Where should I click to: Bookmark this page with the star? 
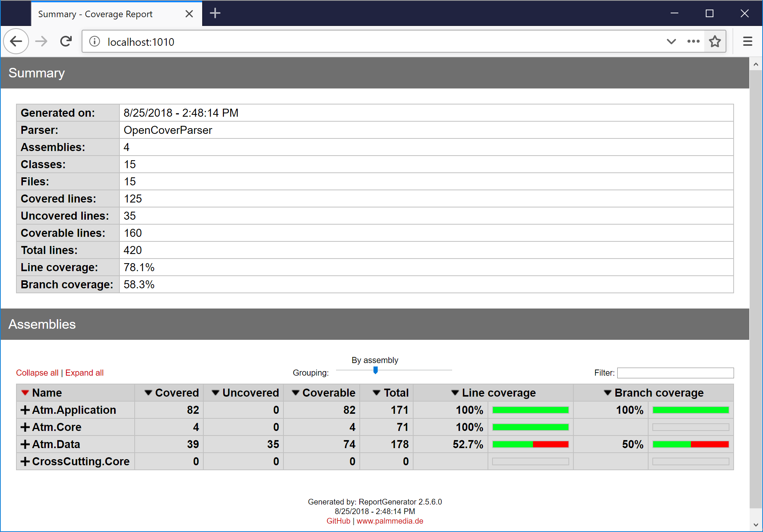point(715,41)
